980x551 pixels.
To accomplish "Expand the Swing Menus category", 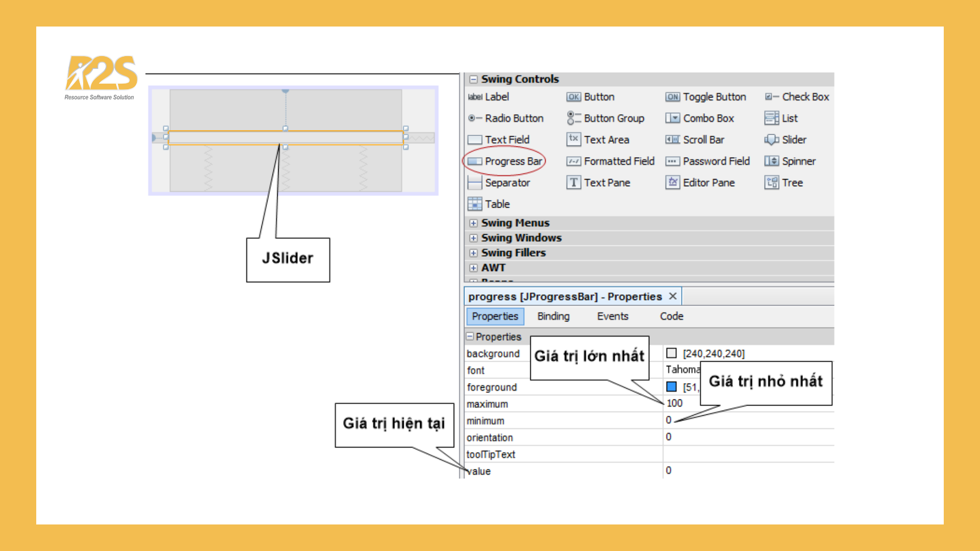I will [474, 223].
